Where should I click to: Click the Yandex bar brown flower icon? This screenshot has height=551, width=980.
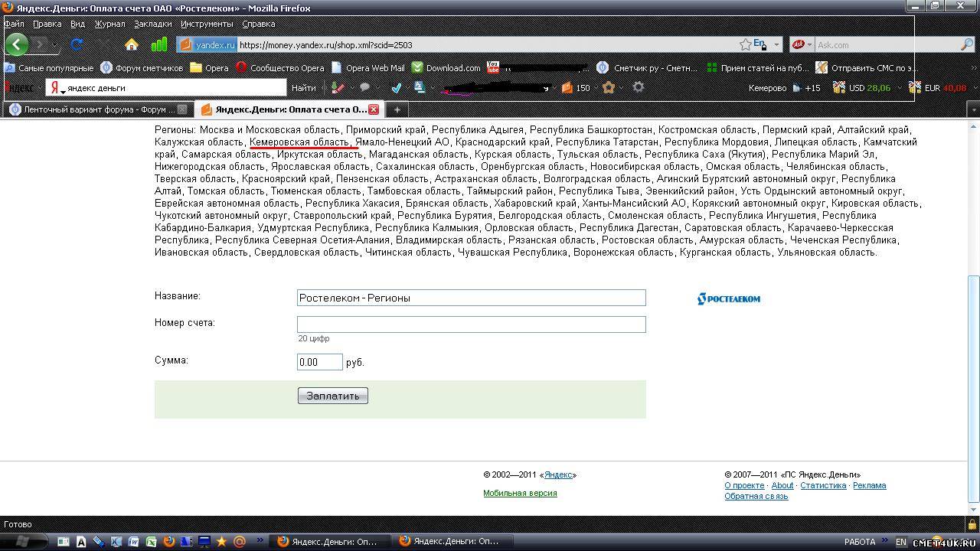click(609, 88)
